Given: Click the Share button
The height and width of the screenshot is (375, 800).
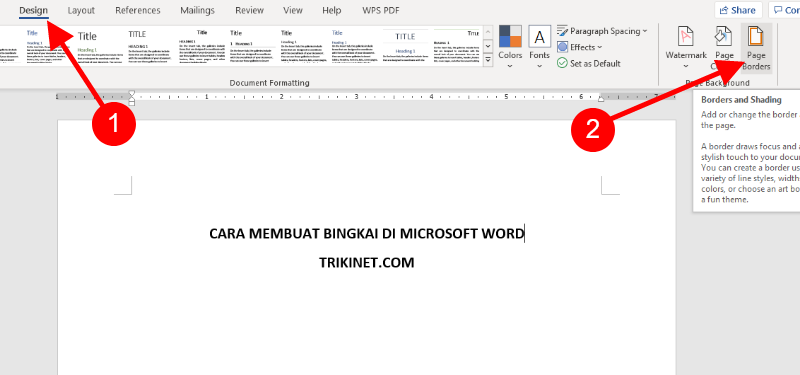Looking at the screenshot, I should [738, 10].
